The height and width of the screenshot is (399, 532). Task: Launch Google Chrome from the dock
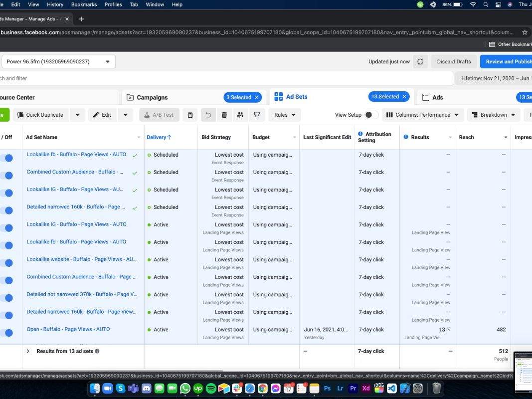coord(262,388)
